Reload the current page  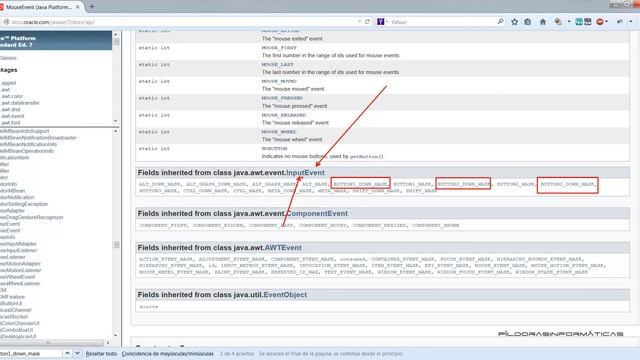[x=367, y=22]
